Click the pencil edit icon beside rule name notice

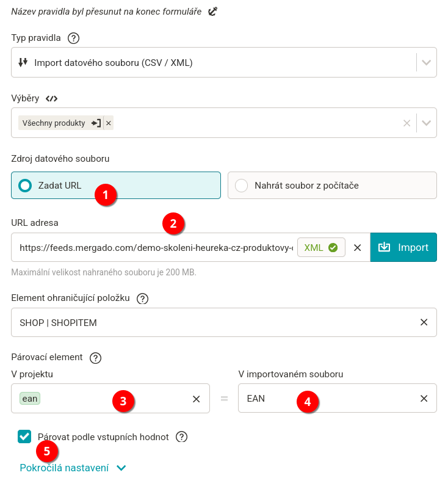click(x=213, y=11)
